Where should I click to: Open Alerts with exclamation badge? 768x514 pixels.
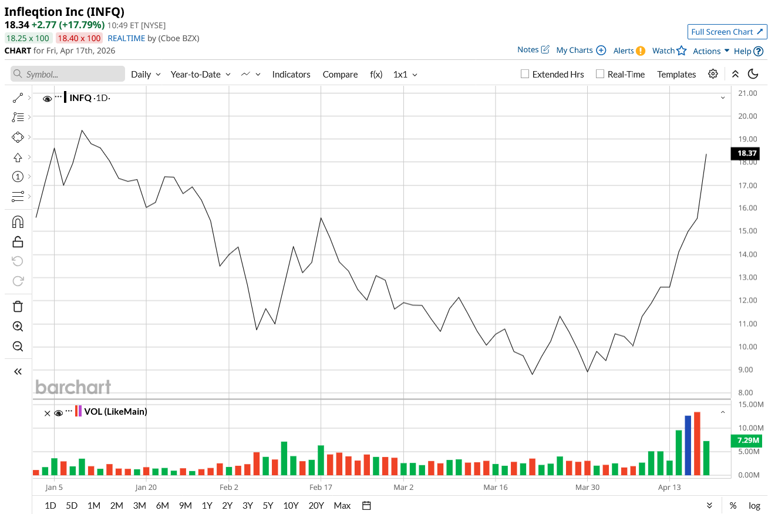[x=641, y=50]
